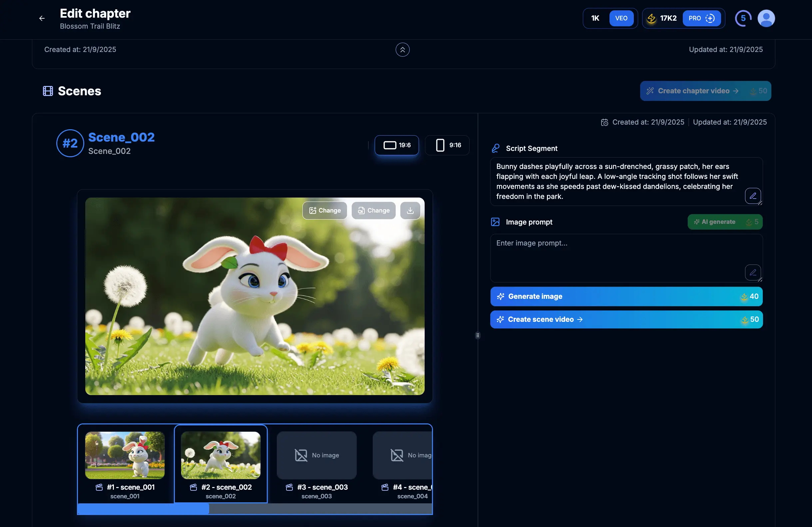Switch to 9:16 portrait aspect ratio
Screen dimensions: 812x527
[447, 145]
